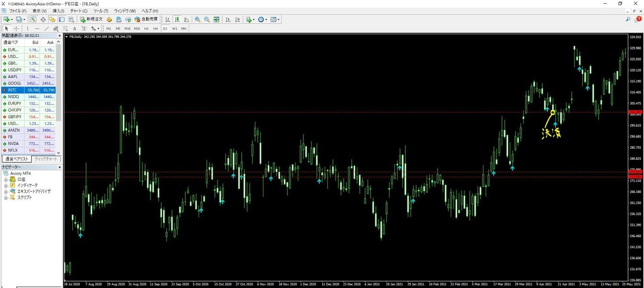Screen dimensions: 644x288
Task: Click the Market Watch scrollbar down arrow
Action: coord(59,153)
